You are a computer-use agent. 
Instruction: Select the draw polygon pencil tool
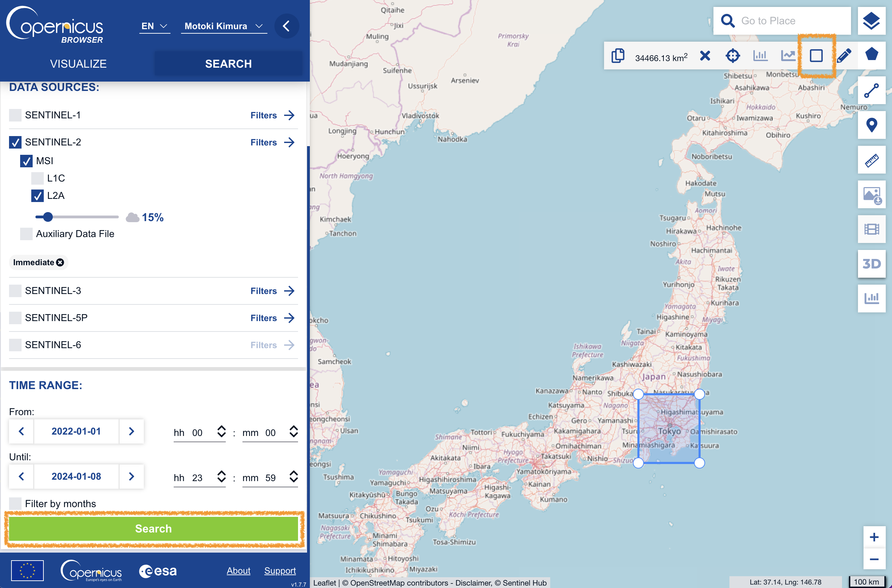coord(844,56)
